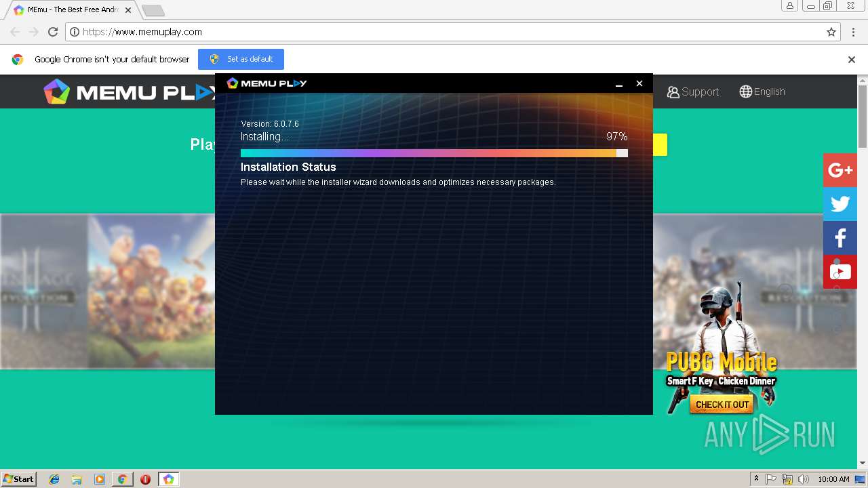Click the Opera icon in taskbar
This screenshot has height=488, width=868.
pos(145,479)
